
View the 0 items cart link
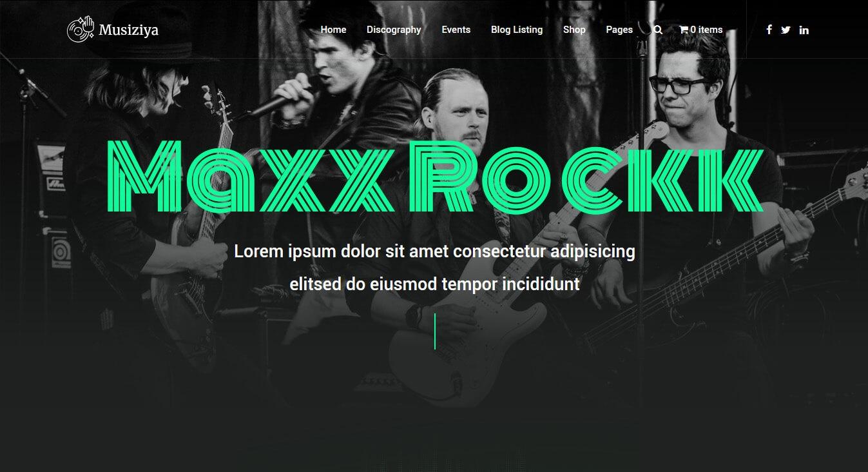tap(701, 30)
